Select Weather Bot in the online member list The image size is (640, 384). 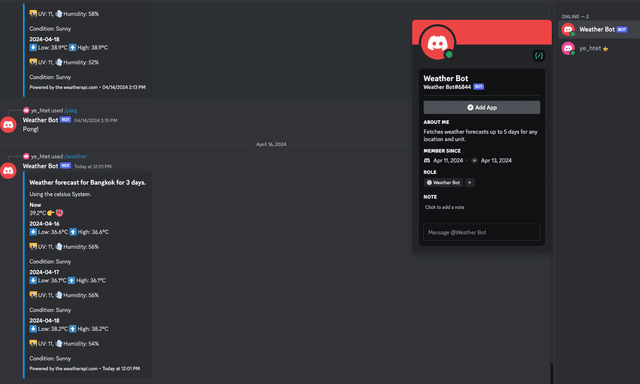click(x=599, y=29)
